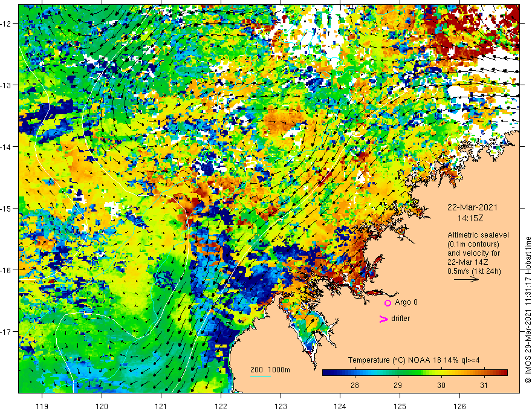Image resolution: width=532 pixels, height=411 pixels.
Task: Click the '-16' latitude axis label
Action: click(x=6, y=270)
